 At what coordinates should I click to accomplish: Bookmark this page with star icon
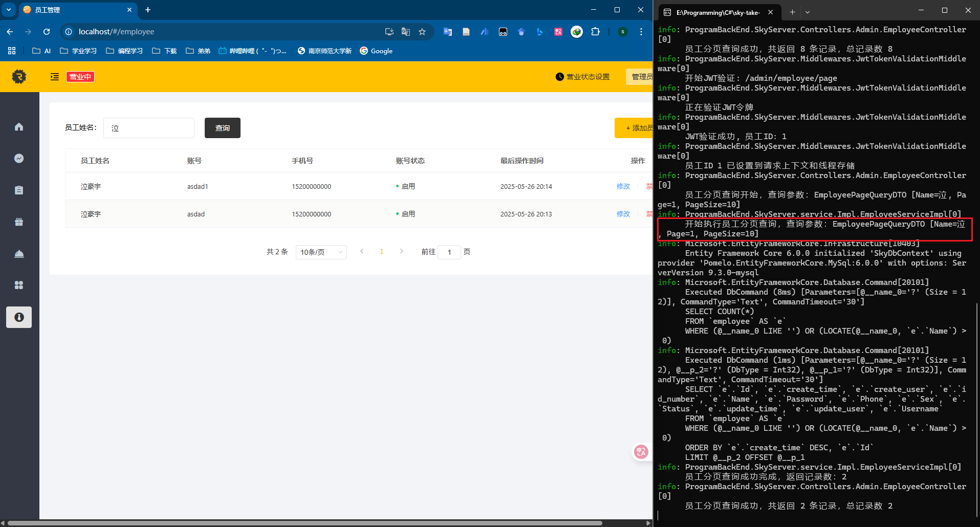coord(422,32)
